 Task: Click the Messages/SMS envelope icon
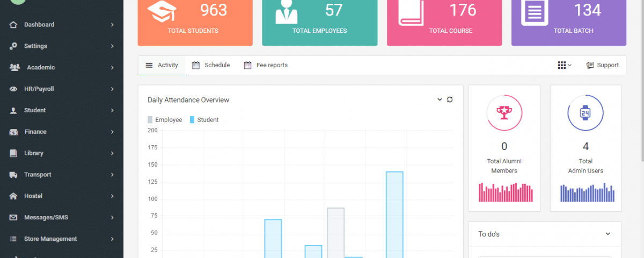13,218
